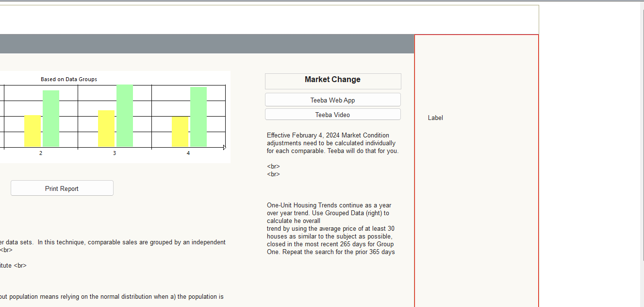Click the chart title Based on Data Groups
Image resolution: width=644 pixels, height=307 pixels.
click(x=69, y=79)
